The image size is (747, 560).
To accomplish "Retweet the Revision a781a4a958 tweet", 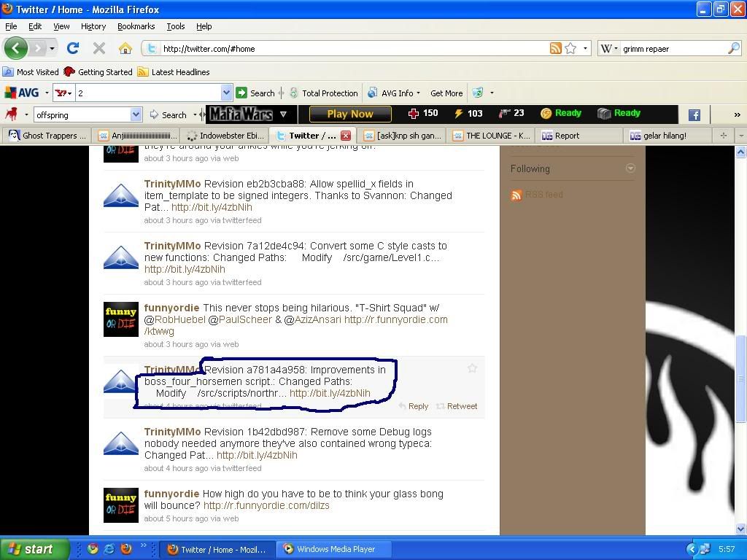I will point(457,406).
